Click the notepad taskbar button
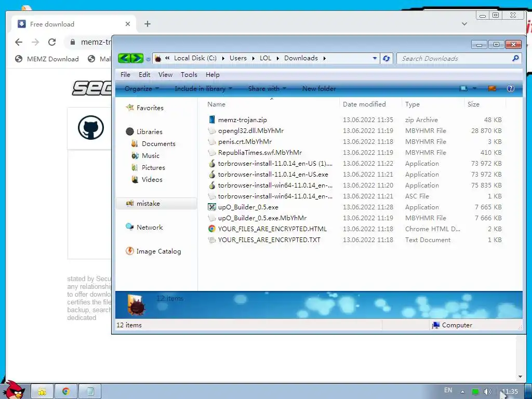This screenshot has height=399, width=532. click(90, 391)
